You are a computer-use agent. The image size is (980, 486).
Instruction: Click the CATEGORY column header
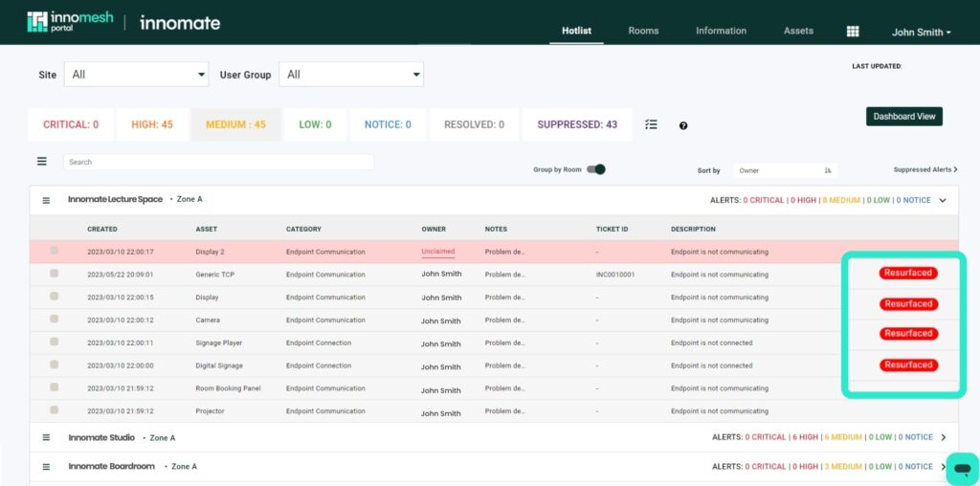[303, 230]
